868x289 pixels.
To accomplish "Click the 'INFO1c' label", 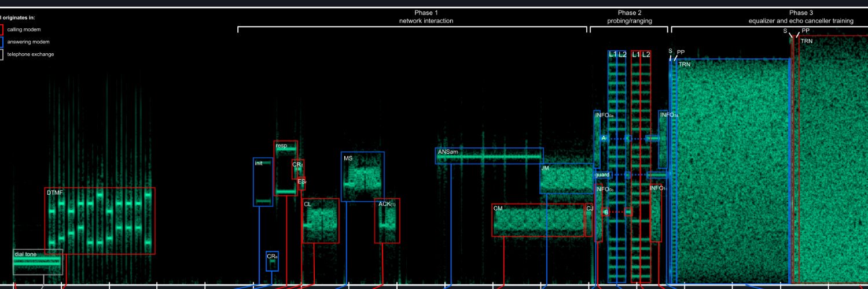I will point(659,188).
